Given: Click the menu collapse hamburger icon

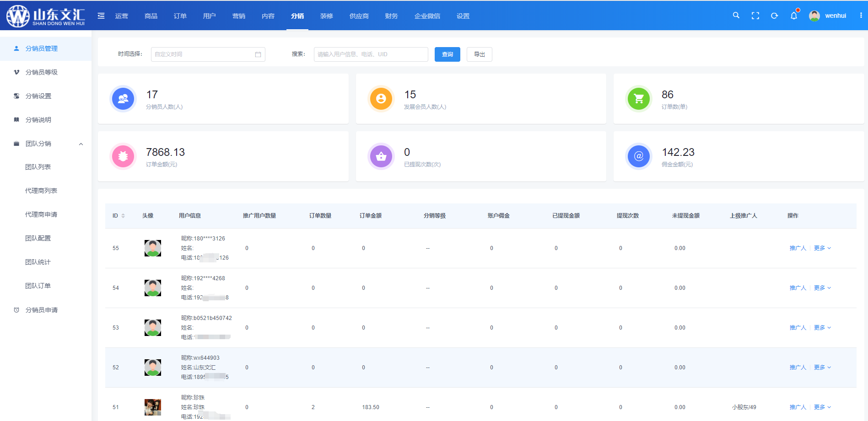Looking at the screenshot, I should click(x=101, y=16).
